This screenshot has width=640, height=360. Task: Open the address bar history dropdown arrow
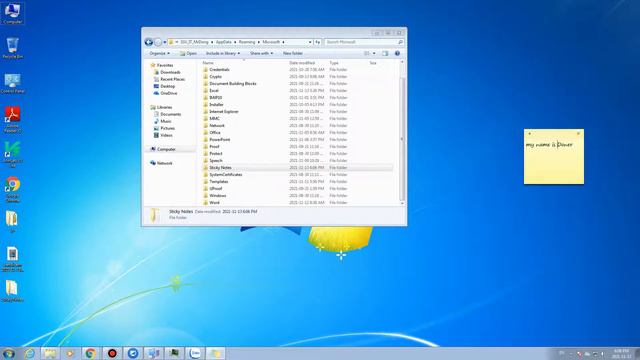pos(310,42)
